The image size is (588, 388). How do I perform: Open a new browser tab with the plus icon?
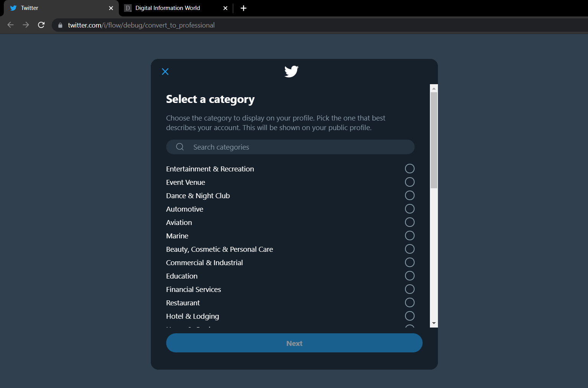(243, 8)
